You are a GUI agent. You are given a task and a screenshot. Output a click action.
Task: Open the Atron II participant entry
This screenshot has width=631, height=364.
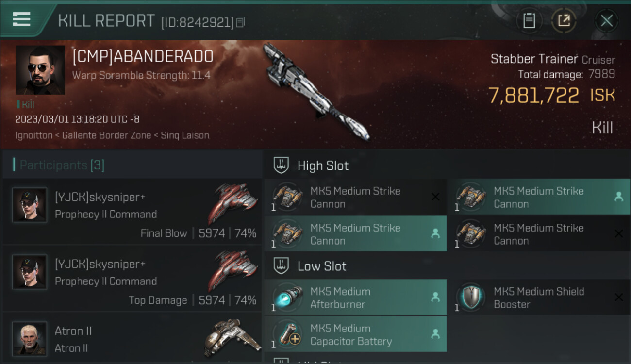tap(132, 338)
